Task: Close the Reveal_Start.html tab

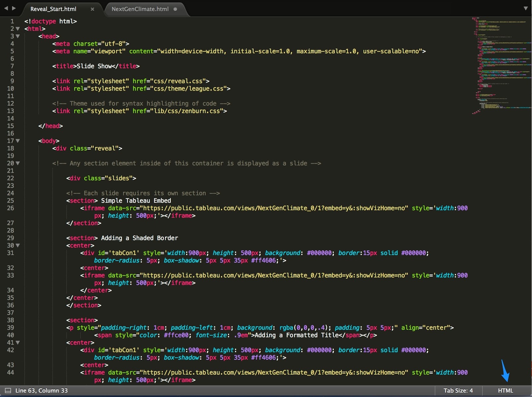Action: pos(92,9)
